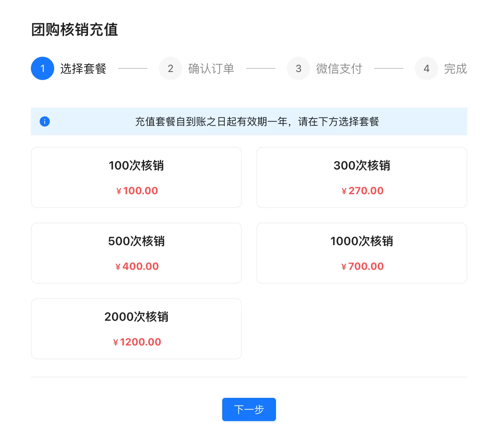Click the 确认订单 step label
The height and width of the screenshot is (432, 504).
click(x=211, y=68)
